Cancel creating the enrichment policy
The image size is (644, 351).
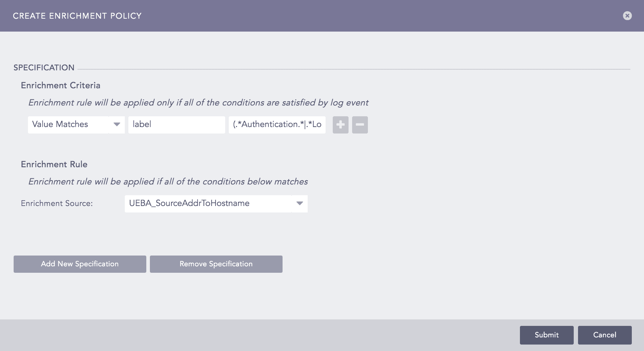coord(605,335)
